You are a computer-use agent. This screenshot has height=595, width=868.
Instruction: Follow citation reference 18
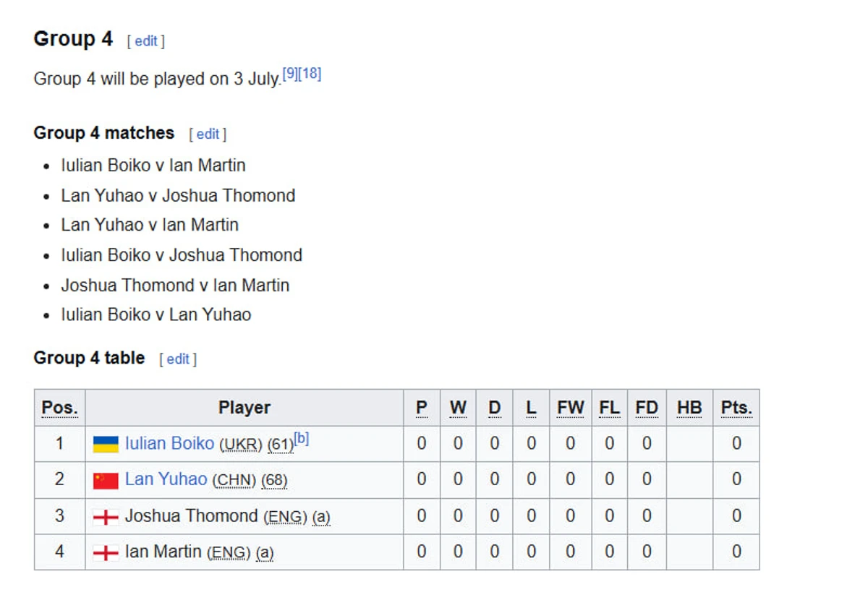(310, 73)
